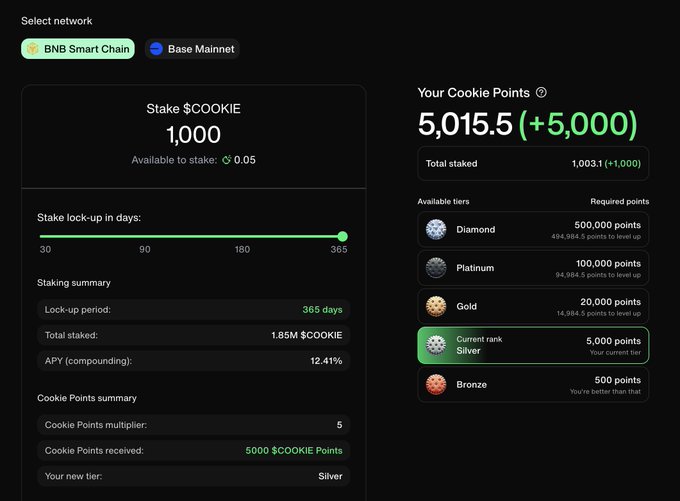Click the Bronze tier badge icon
Image resolution: width=680 pixels, height=501 pixels.
[435, 385]
